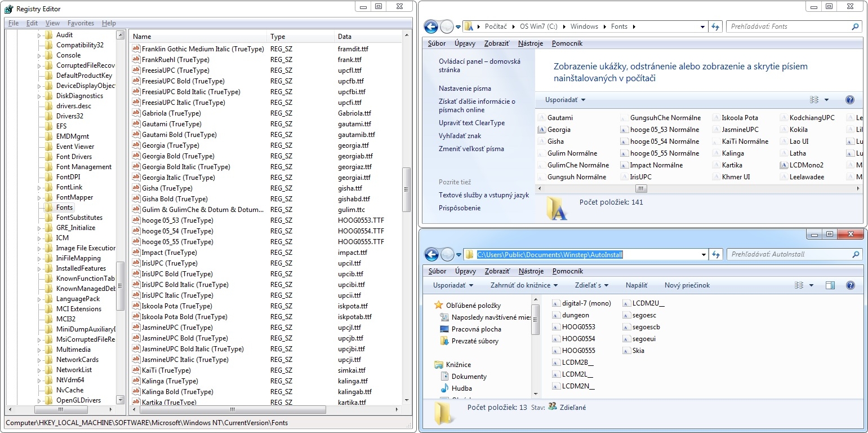Toggle the preview pane icon in AutoInstall

830,285
